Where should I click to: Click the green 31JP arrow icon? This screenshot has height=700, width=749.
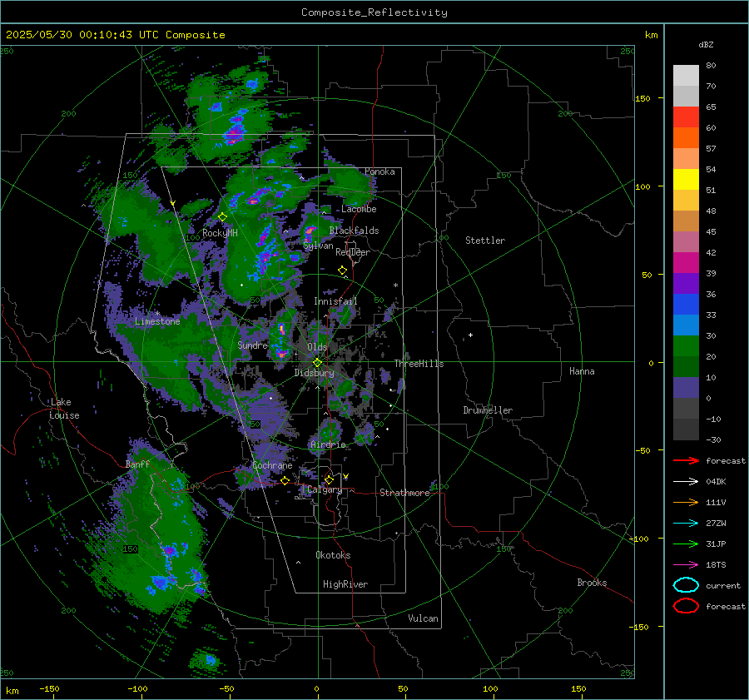click(686, 544)
